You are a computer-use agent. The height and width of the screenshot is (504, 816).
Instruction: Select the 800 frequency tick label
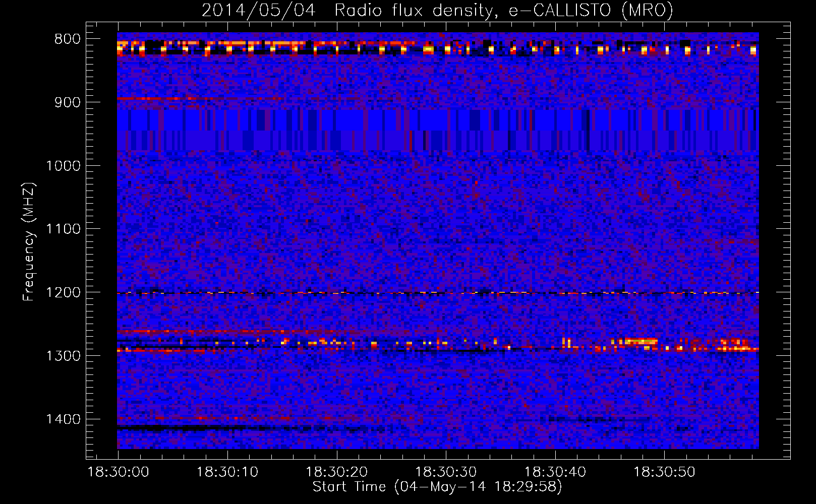pos(67,39)
